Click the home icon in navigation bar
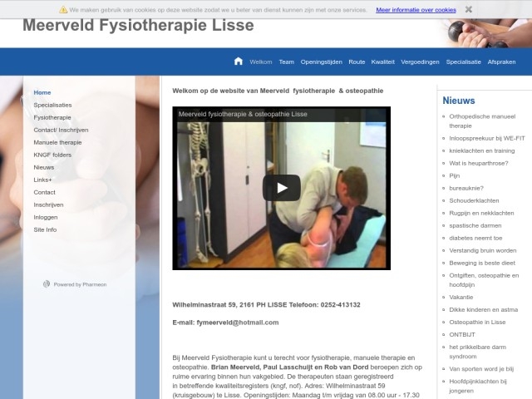 point(239,62)
